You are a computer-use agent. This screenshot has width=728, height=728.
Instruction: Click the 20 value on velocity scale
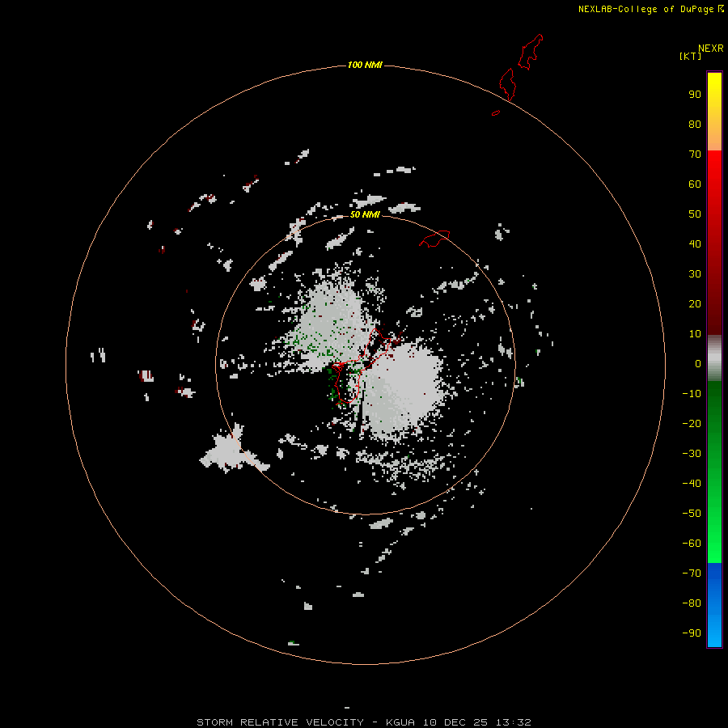pyautogui.click(x=695, y=304)
